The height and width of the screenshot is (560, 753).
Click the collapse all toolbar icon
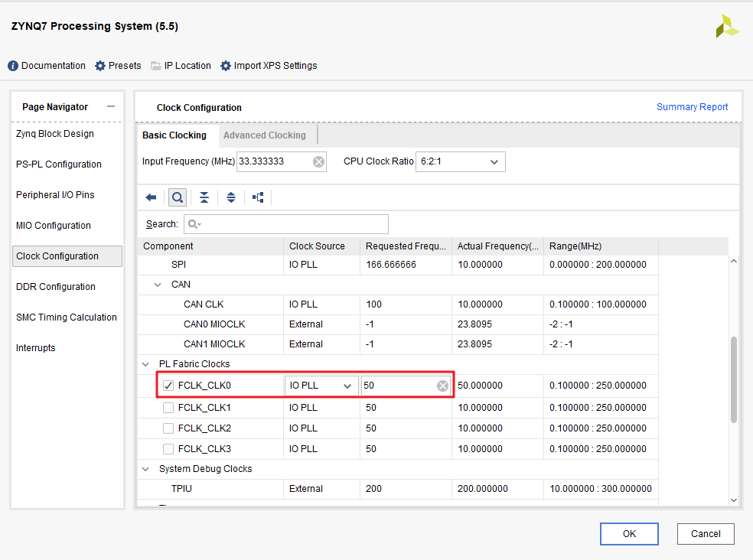coord(204,197)
